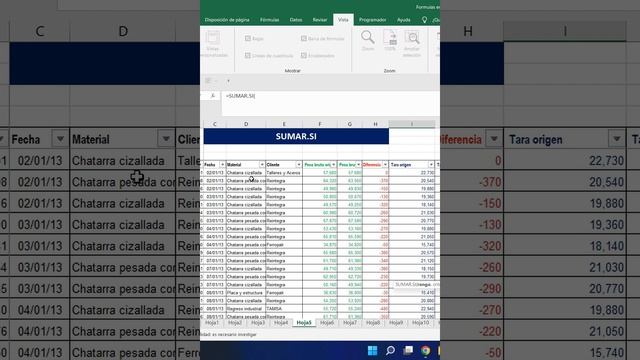Switch to sheet tab Hoja10
The image size is (640, 360).
click(420, 322)
